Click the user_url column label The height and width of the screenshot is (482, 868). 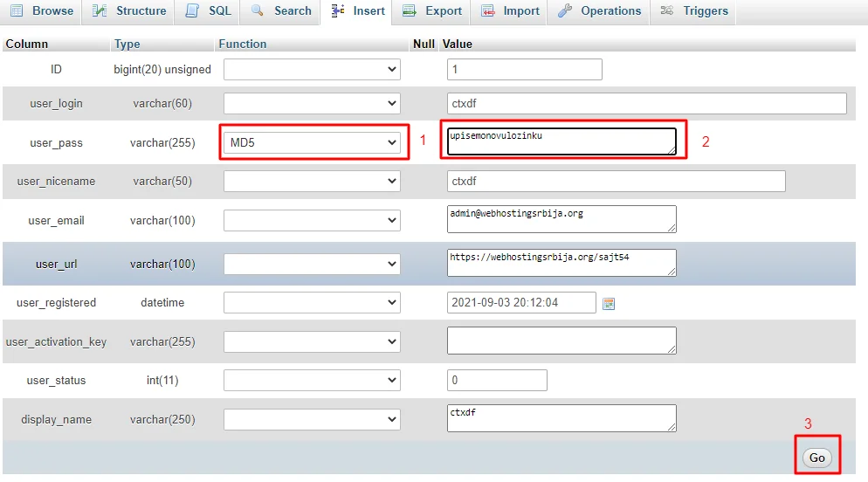(56, 265)
